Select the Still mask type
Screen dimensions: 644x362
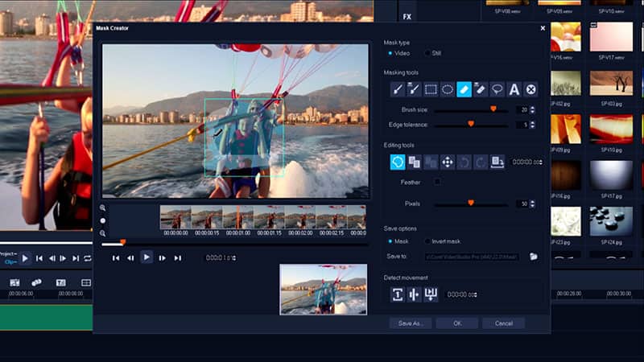point(427,53)
